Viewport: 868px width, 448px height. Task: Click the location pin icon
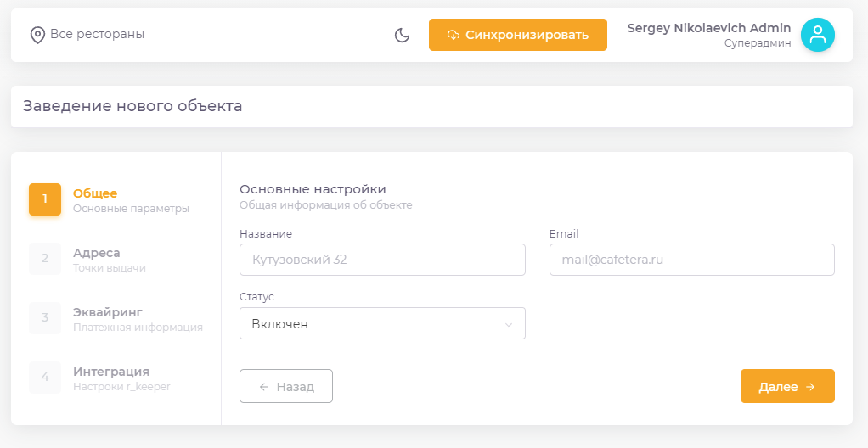(x=37, y=35)
